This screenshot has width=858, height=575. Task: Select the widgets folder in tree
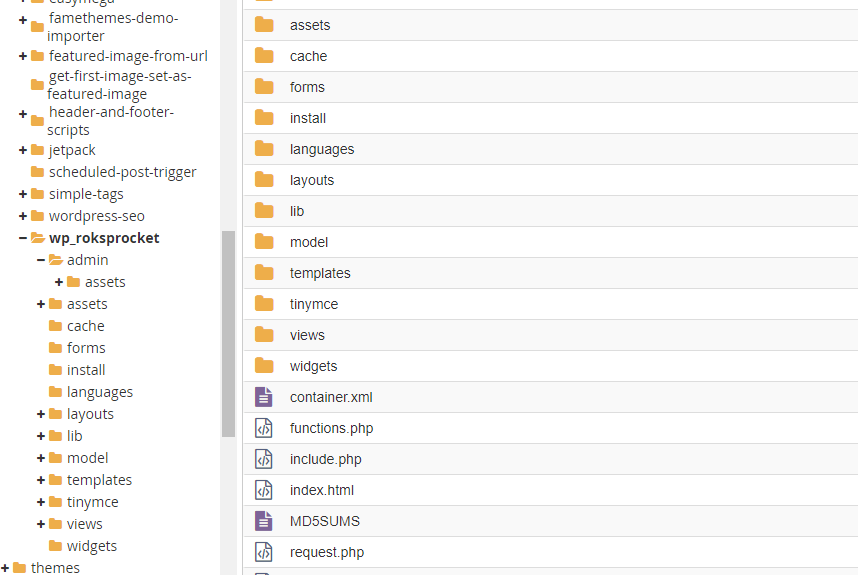pos(92,546)
